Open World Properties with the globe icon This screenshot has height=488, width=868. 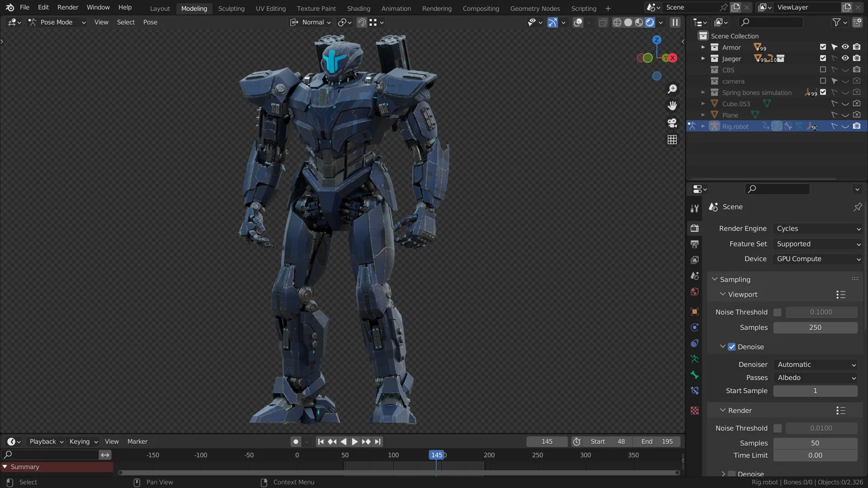click(x=694, y=292)
